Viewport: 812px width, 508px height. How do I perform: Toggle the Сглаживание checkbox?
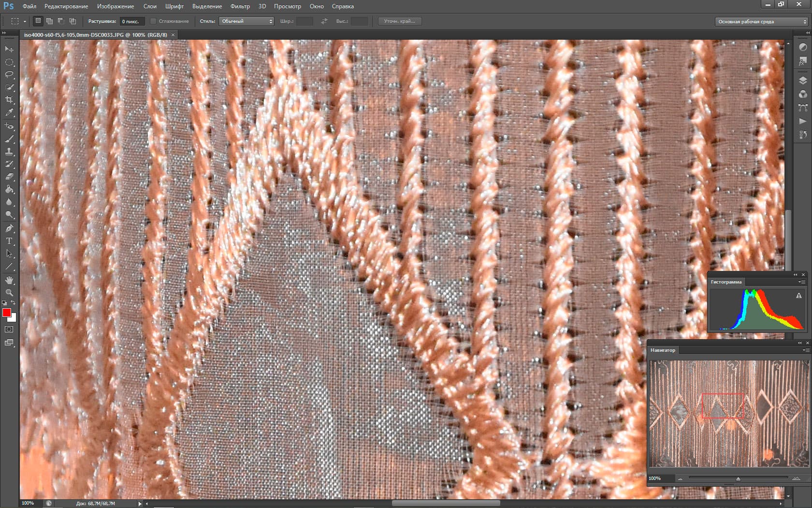tap(153, 21)
